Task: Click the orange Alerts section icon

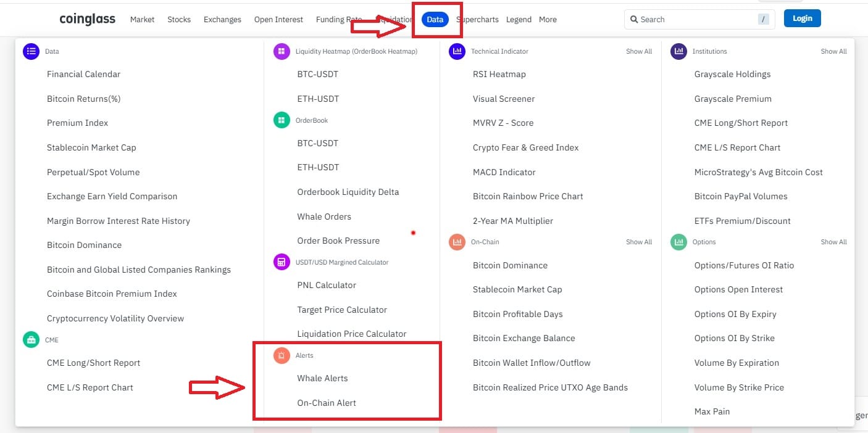Action: pyautogui.click(x=282, y=355)
